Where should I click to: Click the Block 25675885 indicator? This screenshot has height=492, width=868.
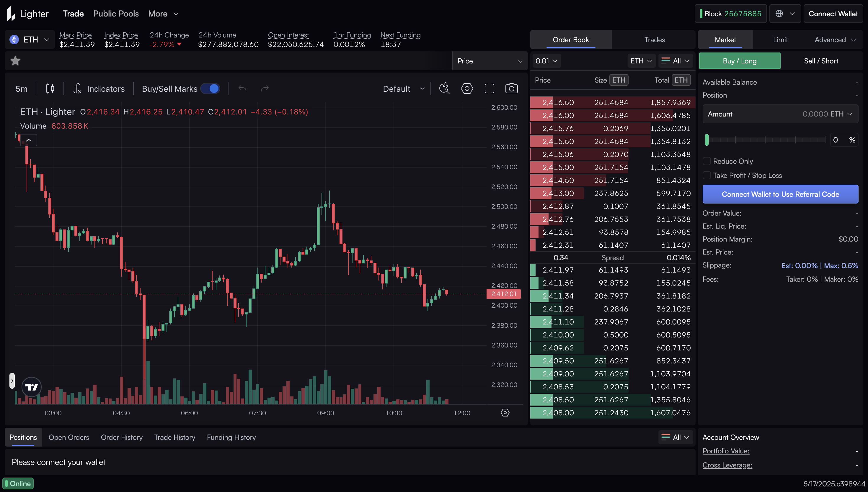[730, 14]
